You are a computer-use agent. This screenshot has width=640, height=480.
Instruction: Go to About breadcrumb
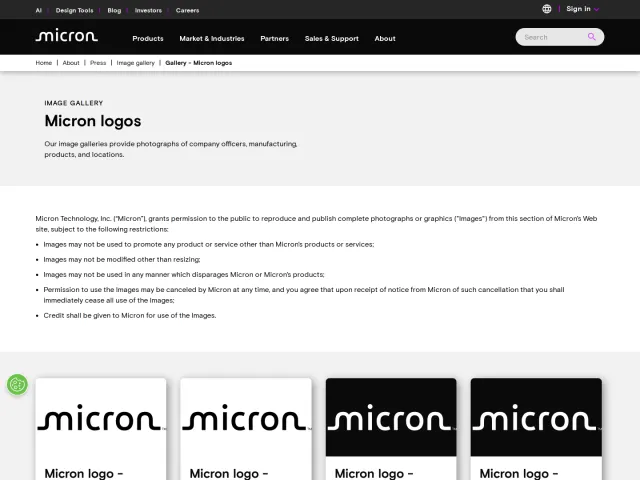pyautogui.click(x=71, y=63)
